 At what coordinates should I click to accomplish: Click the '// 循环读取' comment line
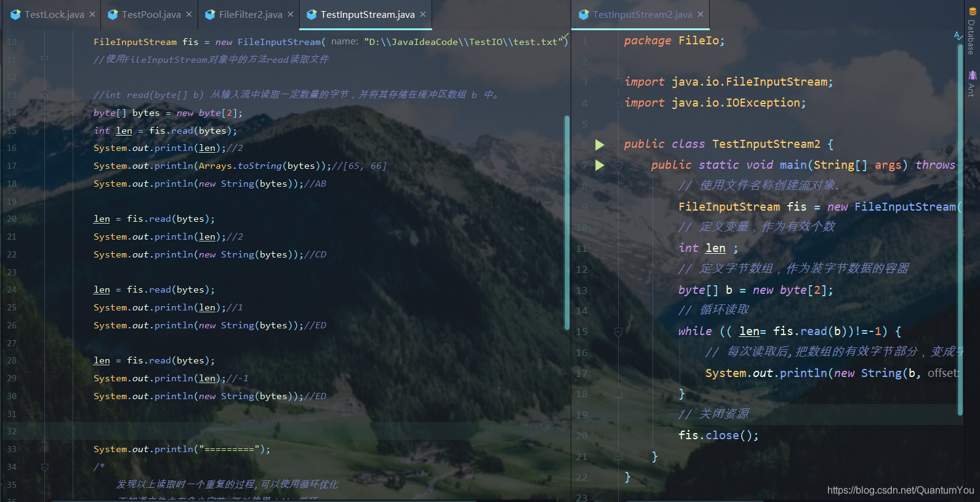pos(713,310)
